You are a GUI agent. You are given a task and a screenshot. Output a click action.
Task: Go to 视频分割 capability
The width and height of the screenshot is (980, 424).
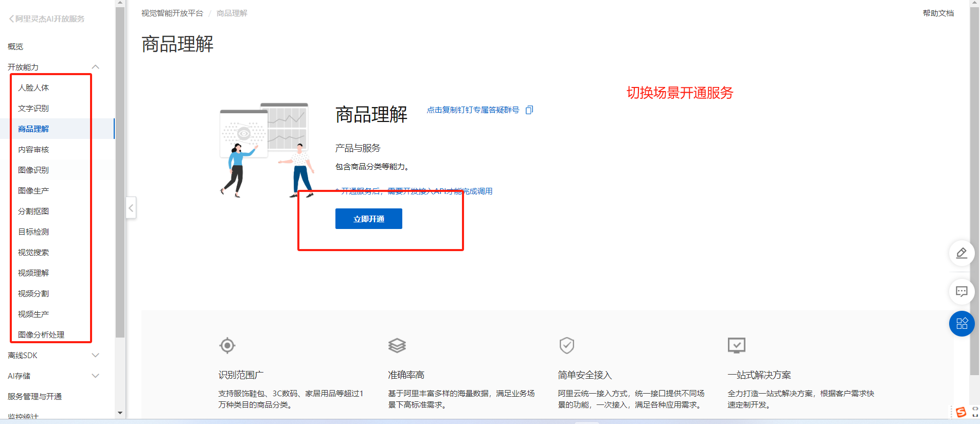click(x=33, y=293)
